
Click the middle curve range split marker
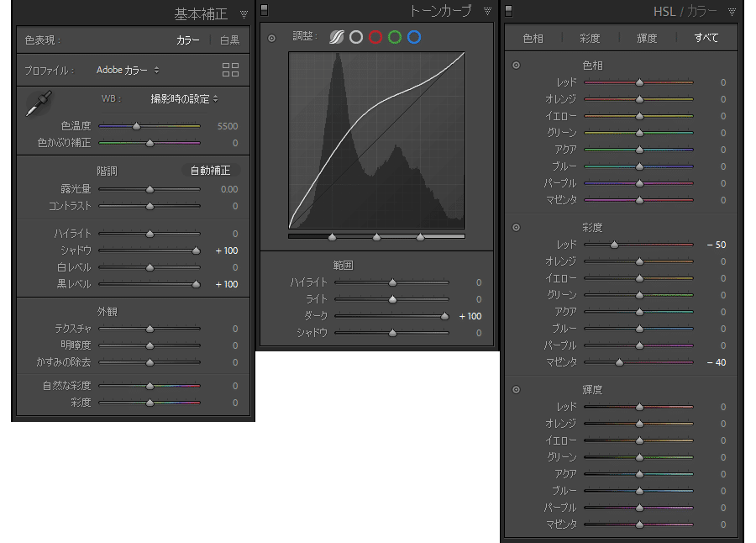(376, 237)
